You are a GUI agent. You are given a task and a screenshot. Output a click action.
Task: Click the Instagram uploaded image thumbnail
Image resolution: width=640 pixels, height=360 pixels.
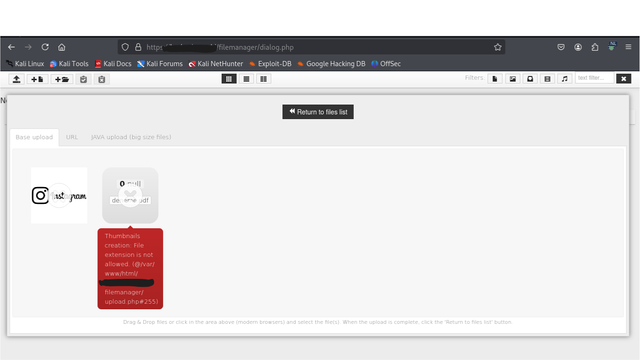tap(59, 195)
